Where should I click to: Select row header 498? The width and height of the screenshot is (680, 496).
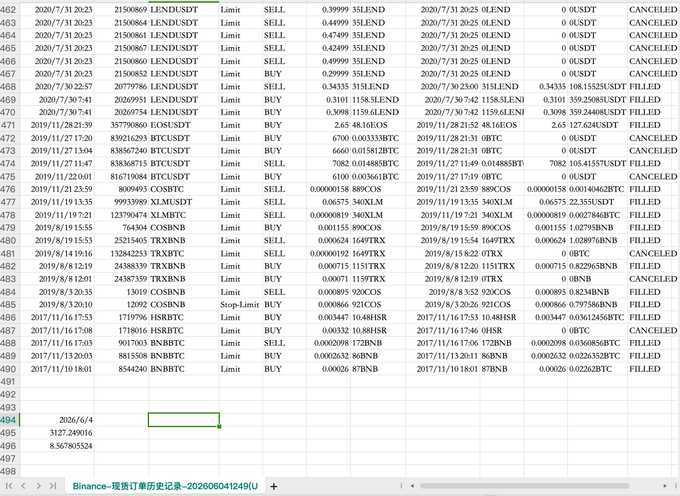click(9, 471)
